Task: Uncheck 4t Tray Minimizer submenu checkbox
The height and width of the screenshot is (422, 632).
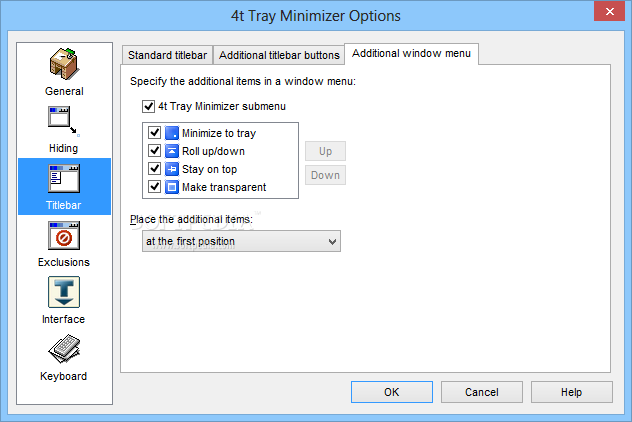Action: (x=148, y=106)
